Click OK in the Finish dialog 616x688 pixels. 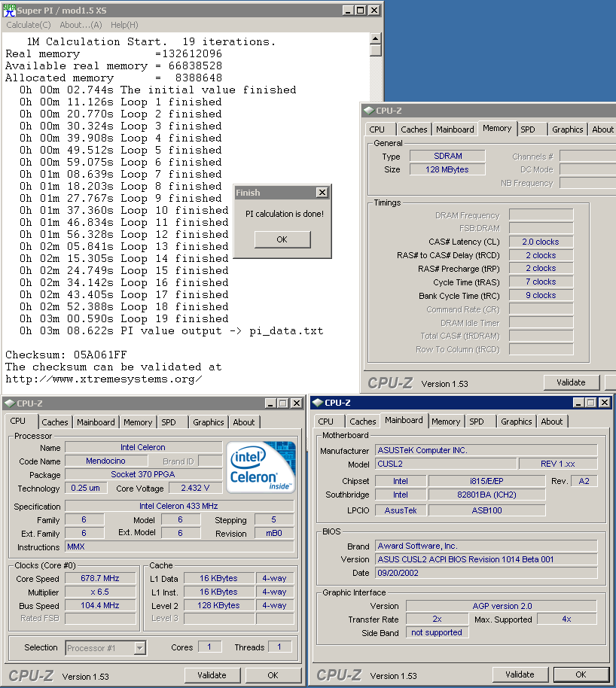pos(282,239)
